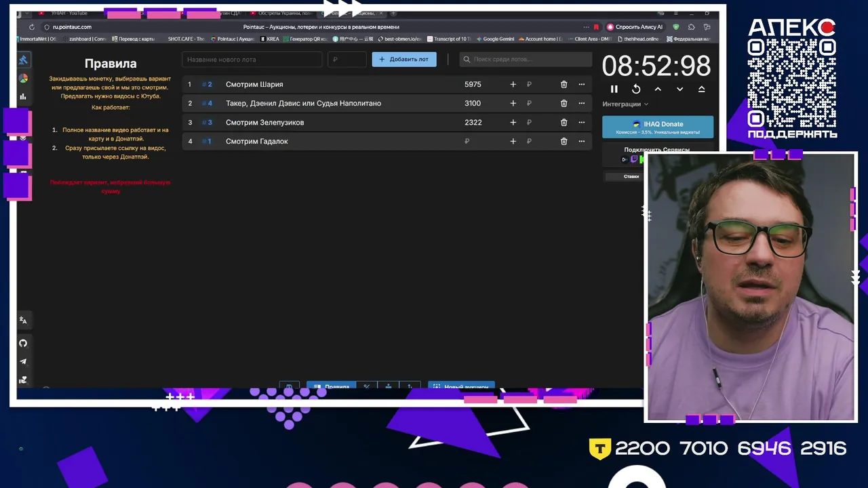Click the browser bookmark icon in address bar
The width and height of the screenshot is (868, 488).
click(596, 27)
